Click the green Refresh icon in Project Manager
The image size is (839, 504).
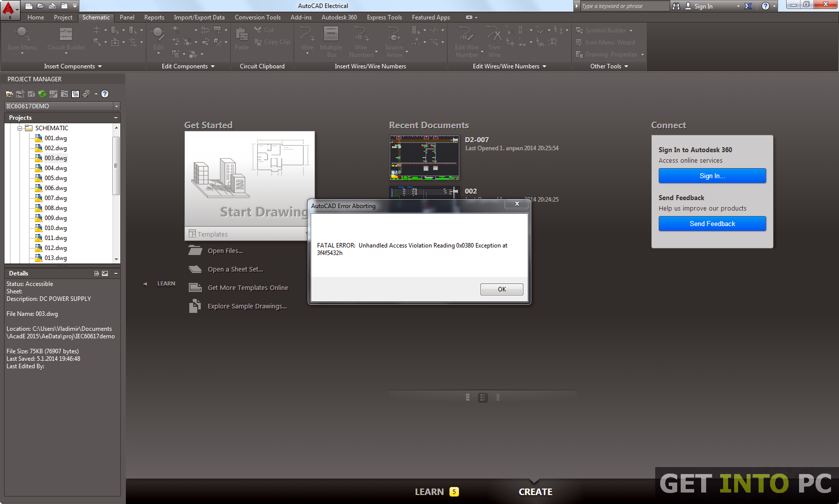pos(42,94)
